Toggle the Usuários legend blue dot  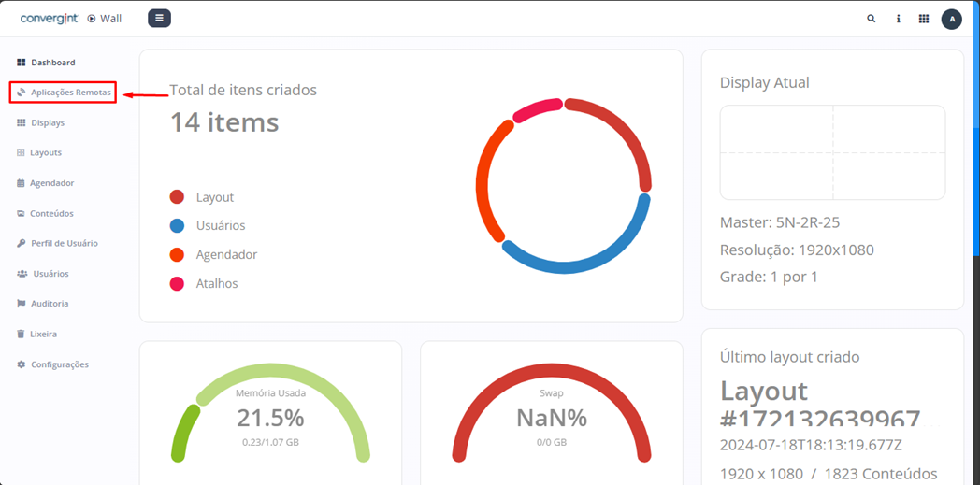(x=177, y=225)
